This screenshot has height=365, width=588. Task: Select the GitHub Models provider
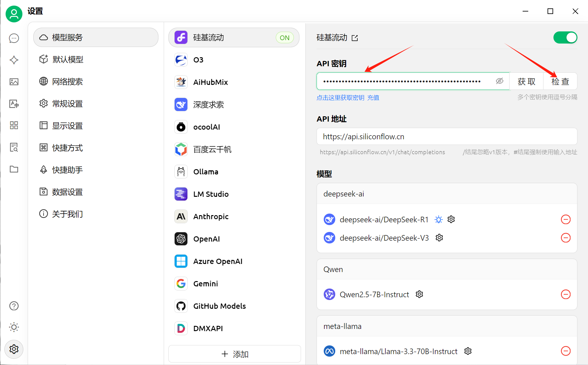234,306
